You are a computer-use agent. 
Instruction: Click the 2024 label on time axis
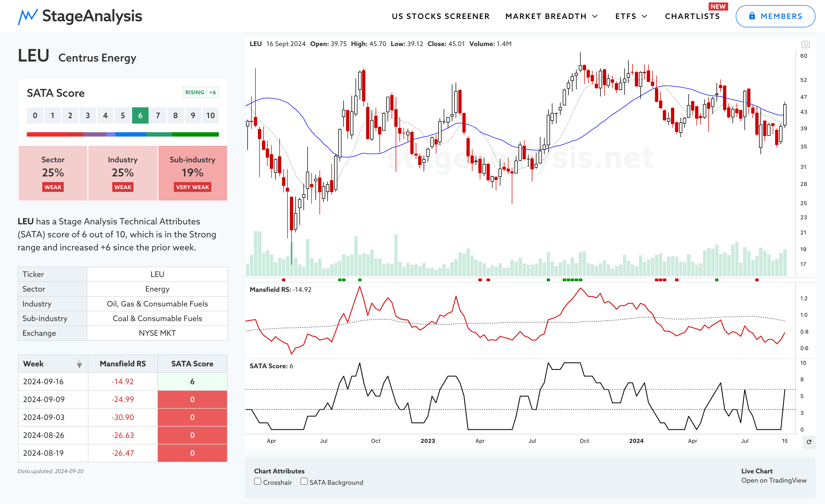tap(636, 441)
